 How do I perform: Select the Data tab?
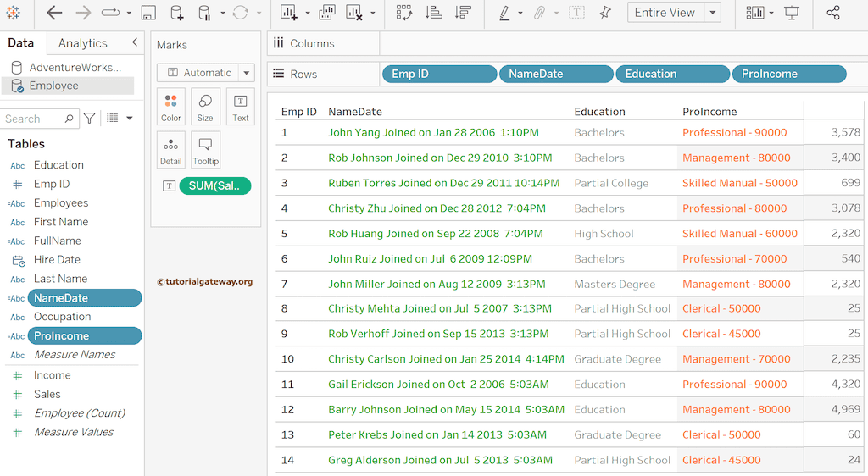coord(21,43)
